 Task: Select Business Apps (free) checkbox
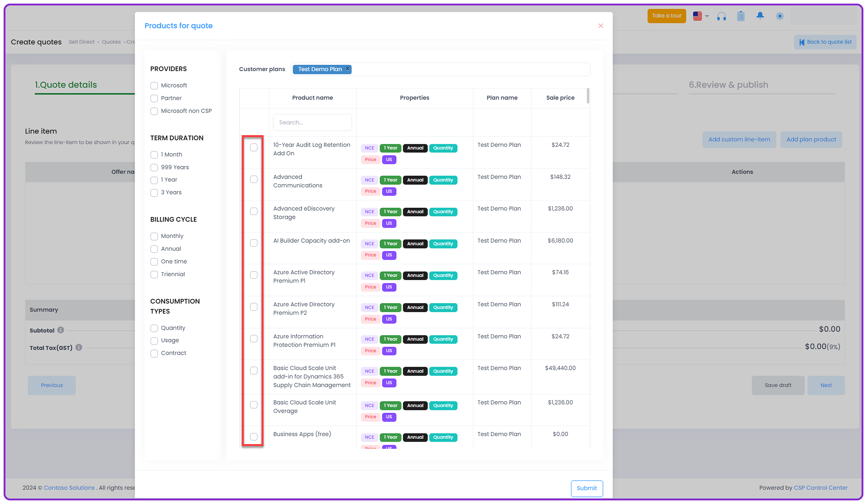coord(254,437)
